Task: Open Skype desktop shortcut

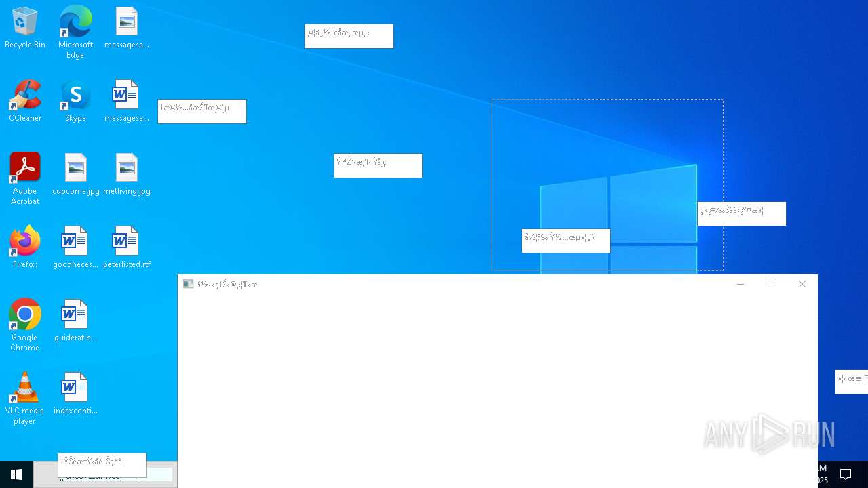Action: pyautogui.click(x=75, y=101)
